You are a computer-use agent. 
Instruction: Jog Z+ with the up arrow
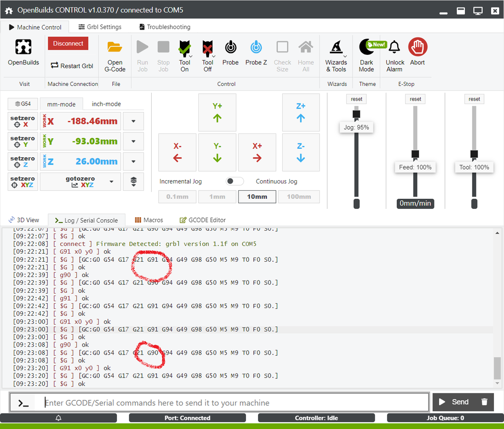tap(301, 112)
